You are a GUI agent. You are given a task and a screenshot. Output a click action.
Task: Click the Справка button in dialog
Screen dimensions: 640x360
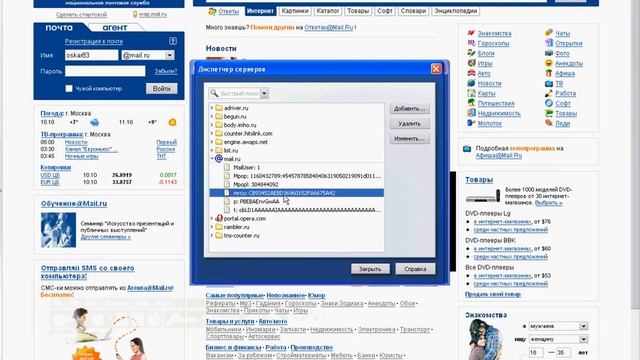pyautogui.click(x=415, y=269)
